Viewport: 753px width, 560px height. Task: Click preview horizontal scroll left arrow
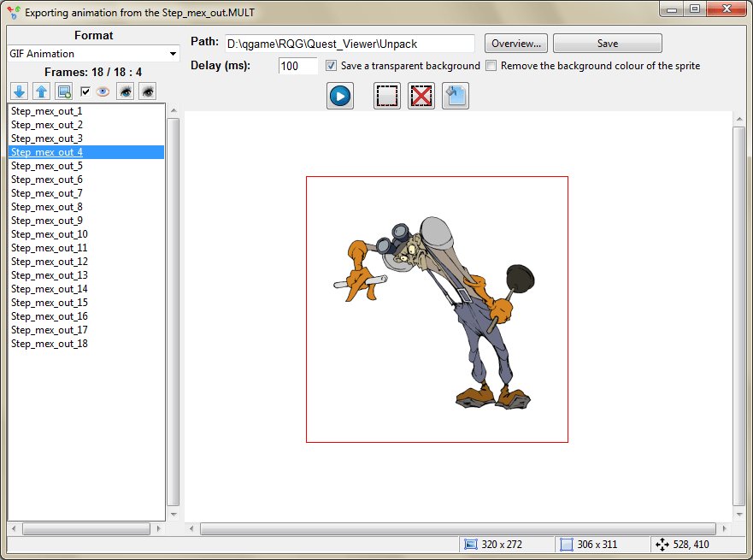pos(191,528)
